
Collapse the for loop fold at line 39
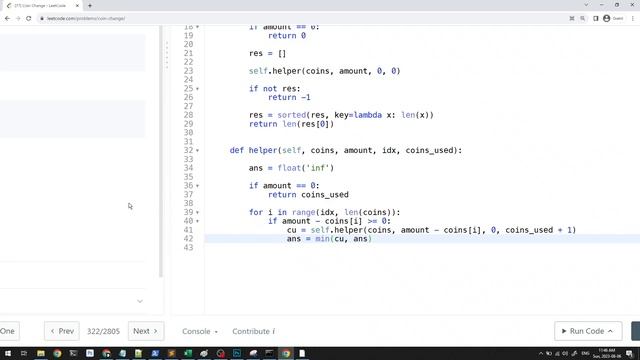198,212
